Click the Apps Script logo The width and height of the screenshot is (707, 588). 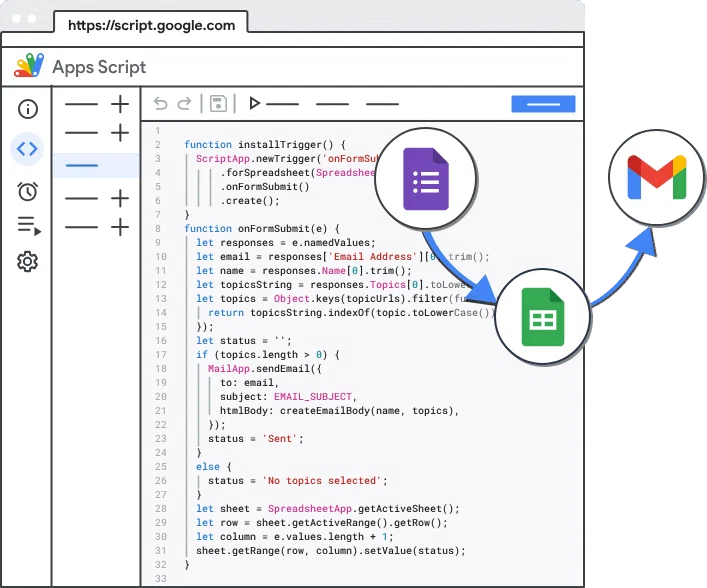click(29, 66)
